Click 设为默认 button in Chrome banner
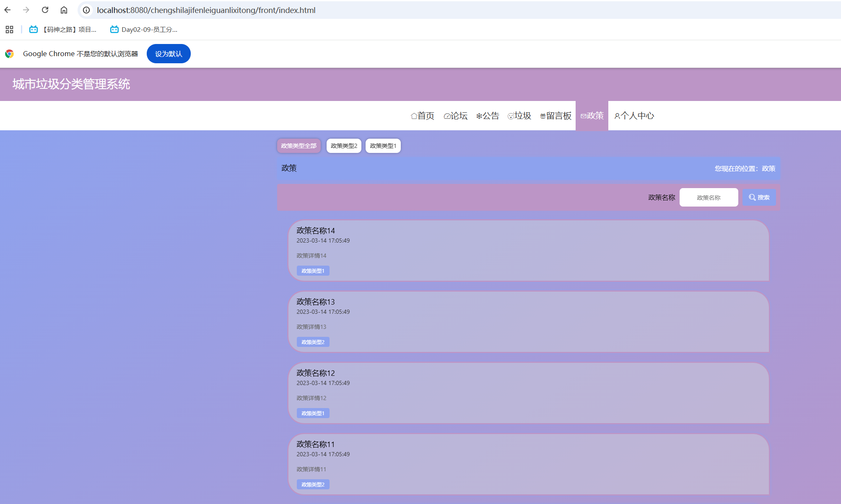 click(x=169, y=54)
